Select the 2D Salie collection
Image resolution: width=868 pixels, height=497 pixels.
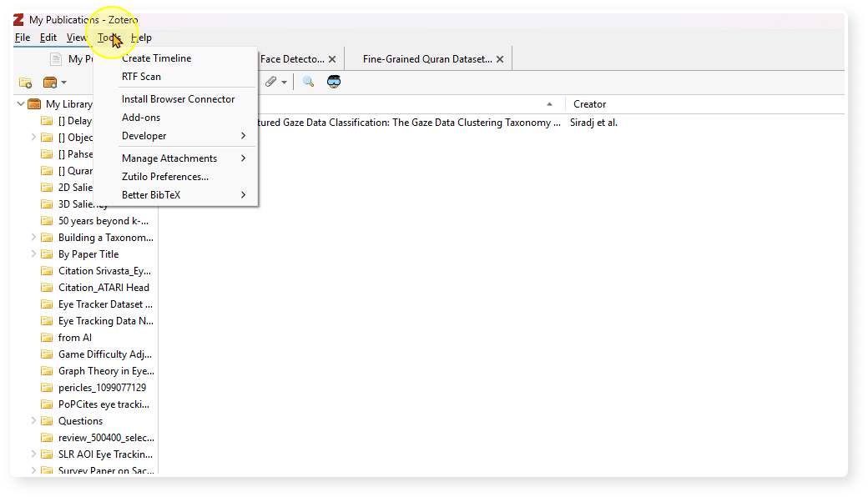click(75, 188)
